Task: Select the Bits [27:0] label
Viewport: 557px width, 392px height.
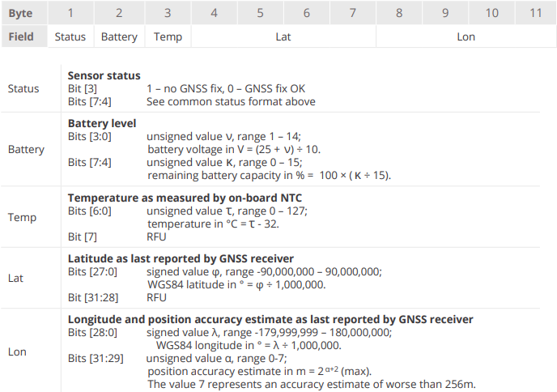Action: point(92,271)
